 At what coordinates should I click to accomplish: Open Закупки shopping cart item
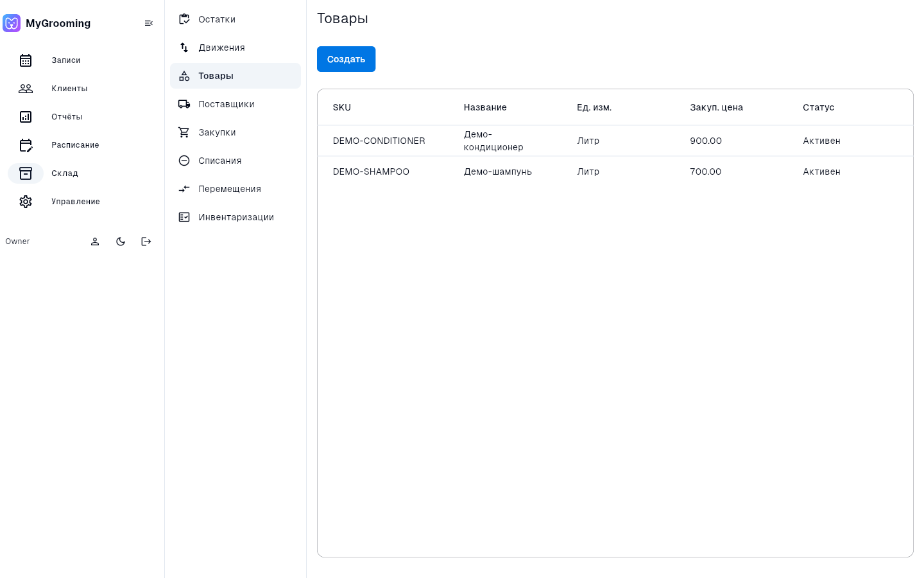pos(235,132)
